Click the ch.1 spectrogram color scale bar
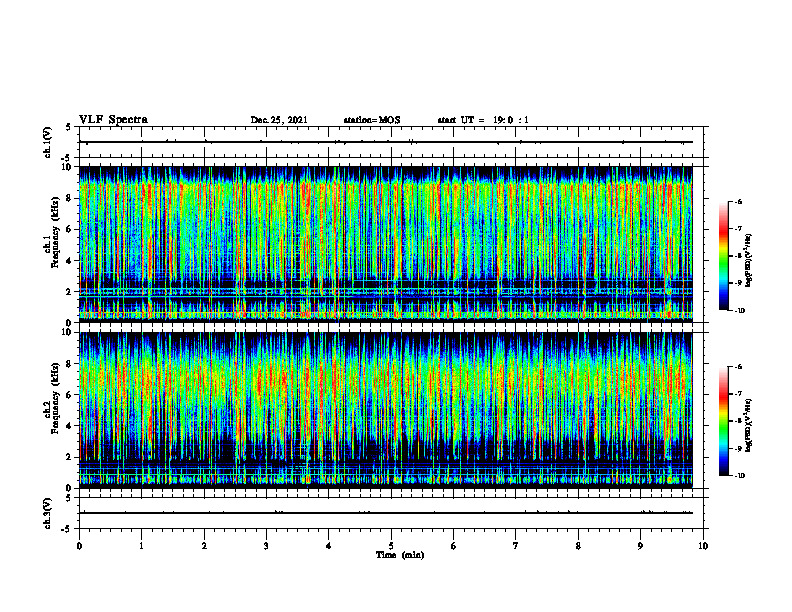 [x=723, y=256]
